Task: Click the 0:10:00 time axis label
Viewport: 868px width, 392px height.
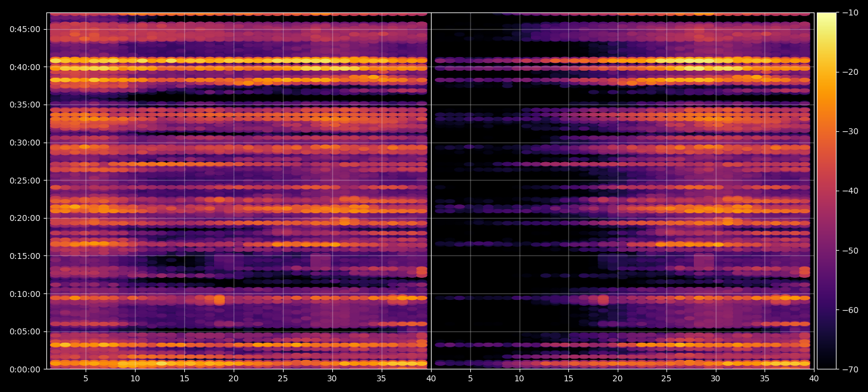Action: point(24,293)
